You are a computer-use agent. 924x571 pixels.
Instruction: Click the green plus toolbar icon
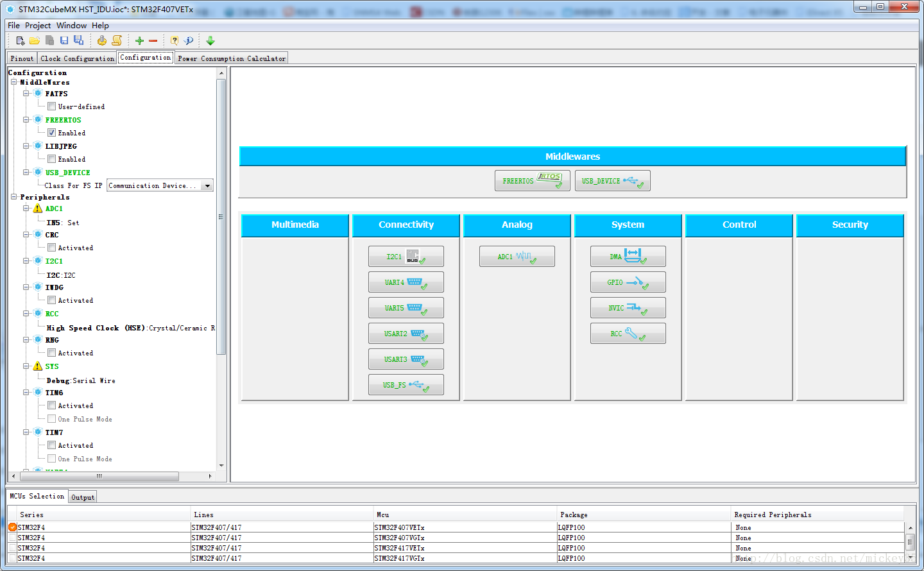(x=139, y=40)
